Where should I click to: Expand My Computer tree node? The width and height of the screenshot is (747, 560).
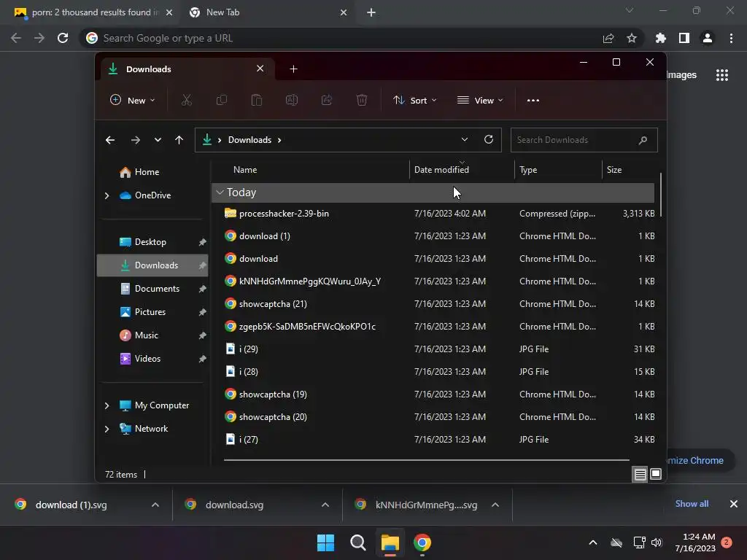point(107,405)
